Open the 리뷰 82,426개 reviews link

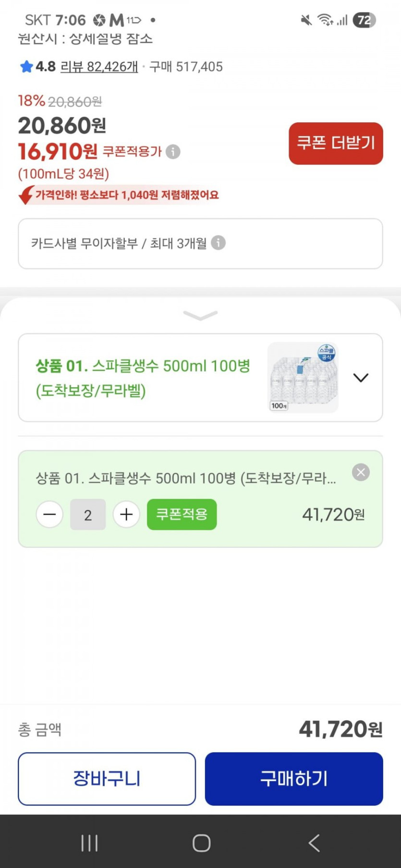point(99,67)
